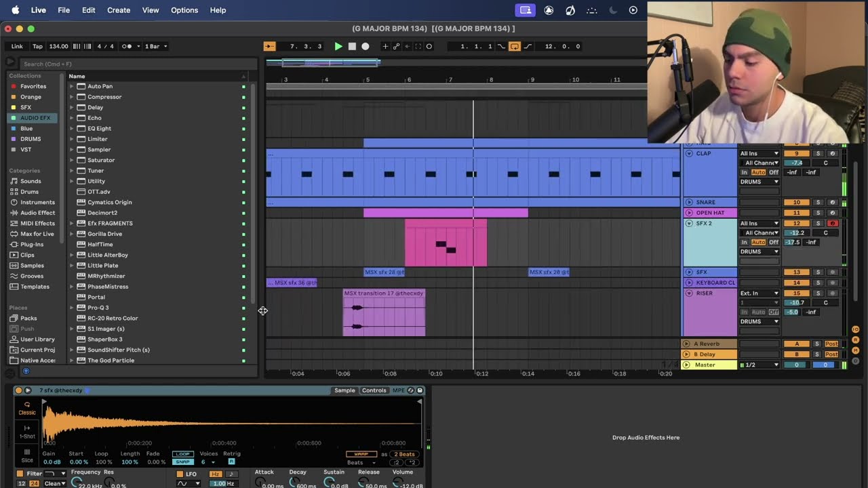The image size is (868, 488).
Task: Click the 134.00 tempo field
Action: (58, 46)
